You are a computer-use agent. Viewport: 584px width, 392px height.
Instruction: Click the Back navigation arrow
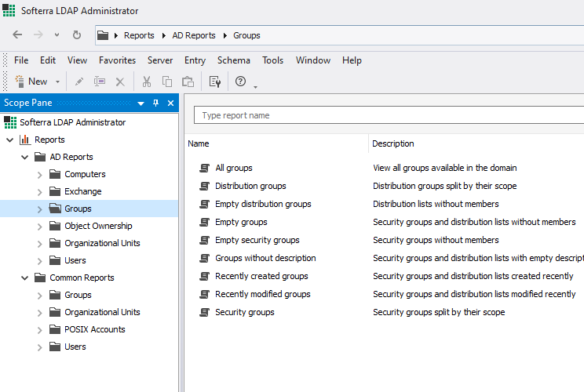pyautogui.click(x=17, y=35)
